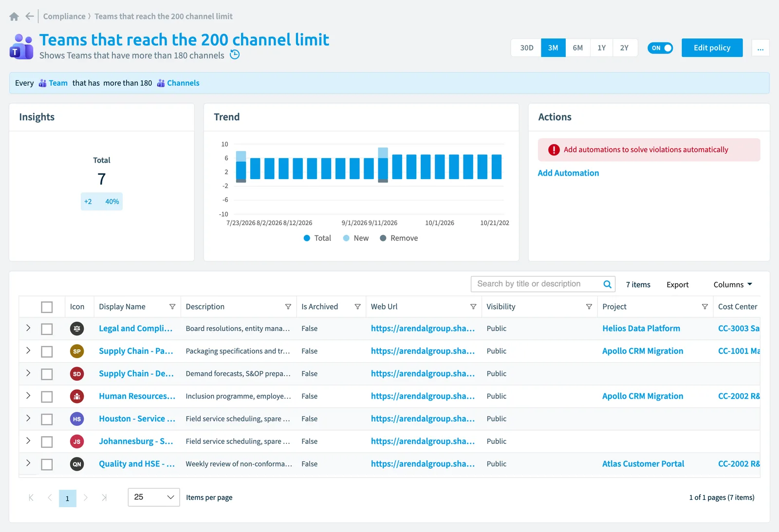This screenshot has width=779, height=532.
Task: Open the more options ellipsis button
Action: (x=760, y=48)
